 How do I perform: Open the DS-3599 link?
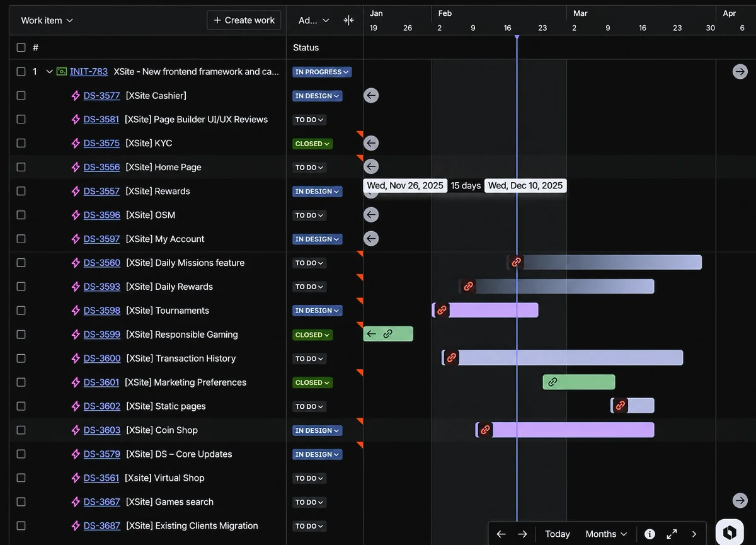point(101,335)
